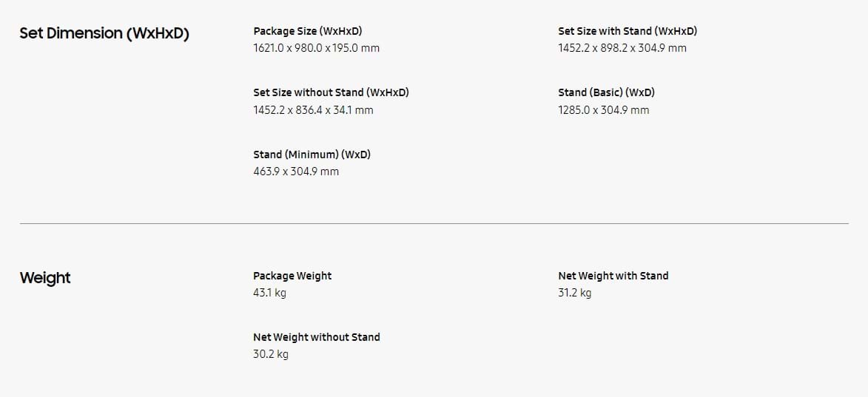Click the Net Weight without Stand label
Screen dimensions: 868x397
tap(316, 337)
